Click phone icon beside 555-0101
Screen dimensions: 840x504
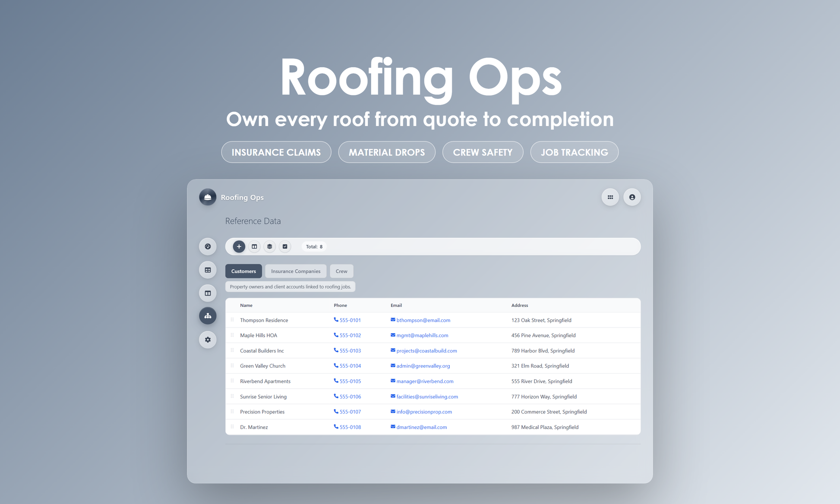coord(336,320)
